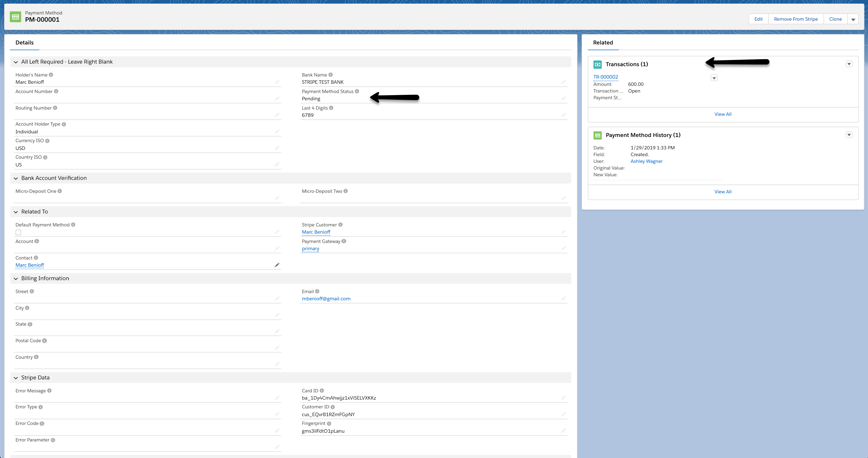
Task: Toggle the Default Payment Method checkbox
Action: 19,233
